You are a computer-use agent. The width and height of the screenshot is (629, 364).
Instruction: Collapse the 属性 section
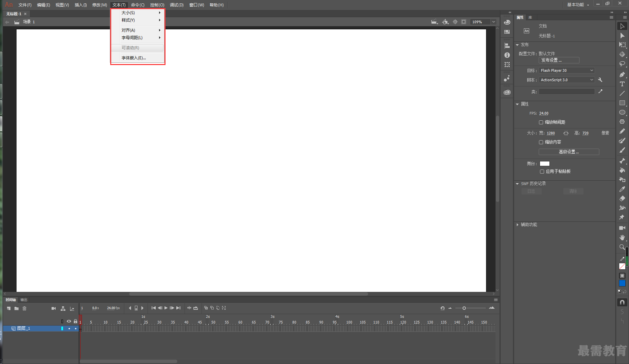(x=517, y=104)
